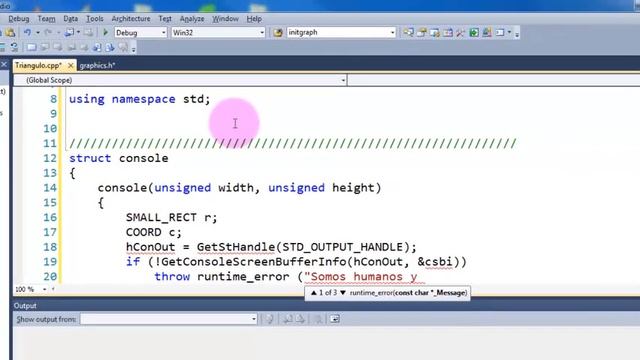Image resolution: width=640 pixels, height=360 pixels.
Task: Start debugging with the green play icon
Action: coord(105,32)
